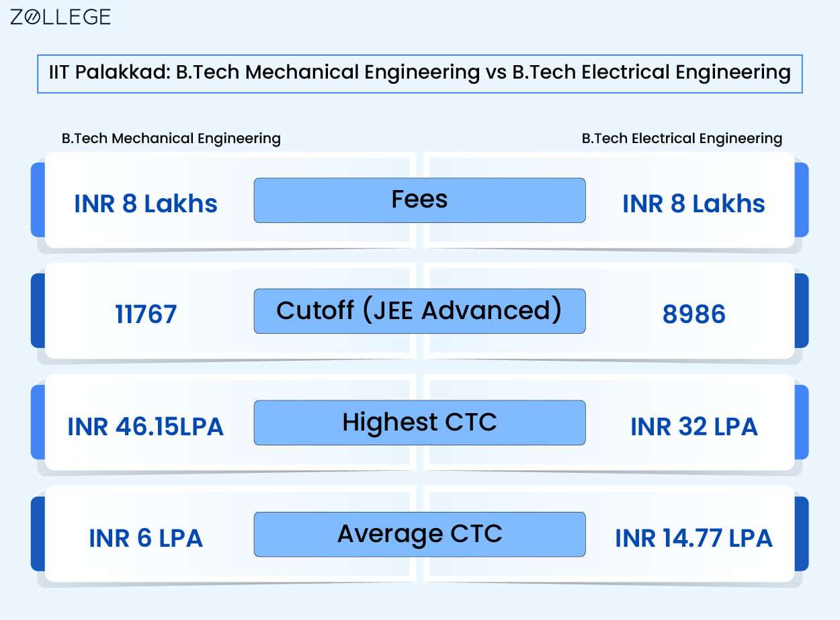Screen dimensions: 840x620
Task: Select the INR 14.77 LPA average CTC value
Action: click(694, 538)
